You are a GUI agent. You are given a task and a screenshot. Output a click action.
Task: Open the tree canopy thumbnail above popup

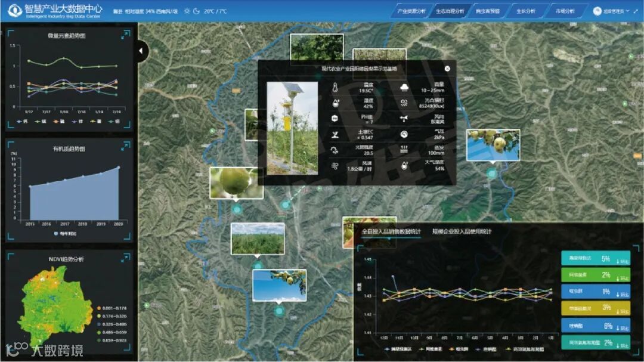(x=317, y=47)
